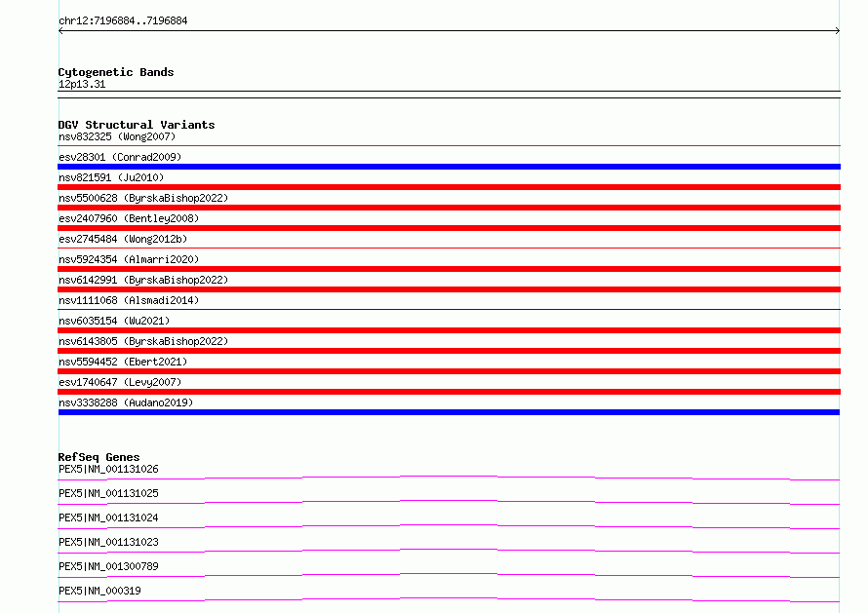Click the 12p13.31 cytogenetic band bar
Viewport: 868px width, 613px height.
[449, 95]
